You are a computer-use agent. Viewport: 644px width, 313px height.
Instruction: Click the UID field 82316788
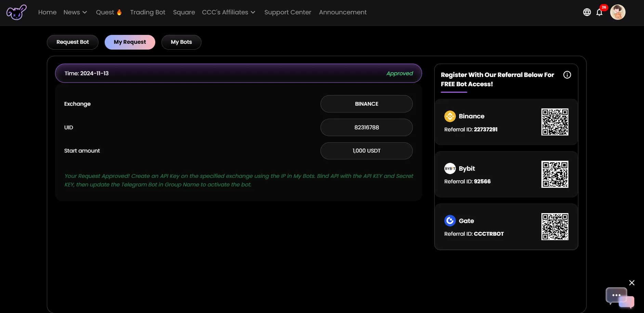pos(366,128)
